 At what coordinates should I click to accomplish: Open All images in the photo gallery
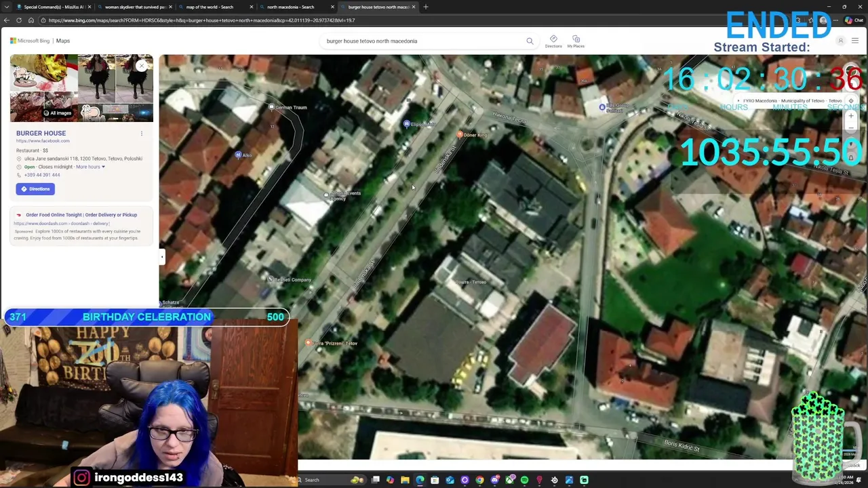[x=58, y=113]
